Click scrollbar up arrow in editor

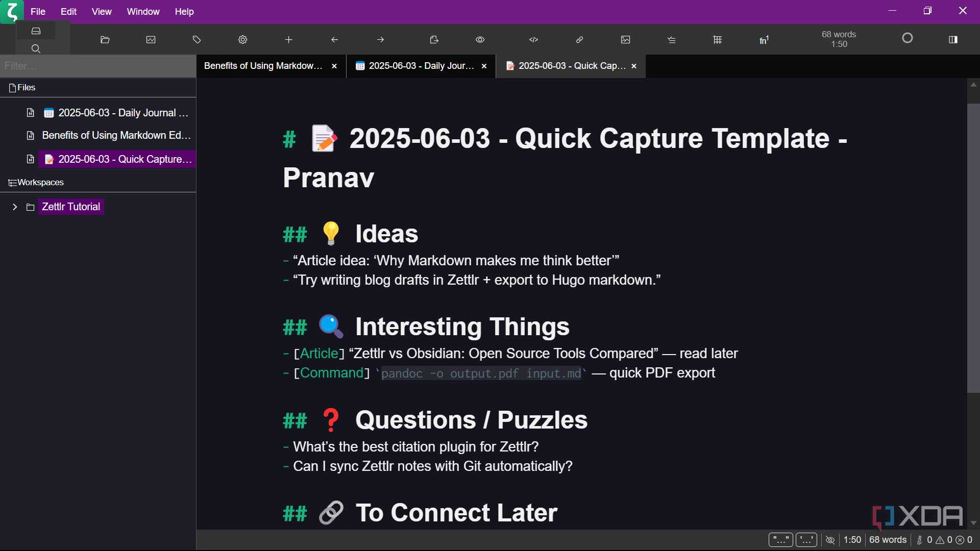[x=974, y=85]
